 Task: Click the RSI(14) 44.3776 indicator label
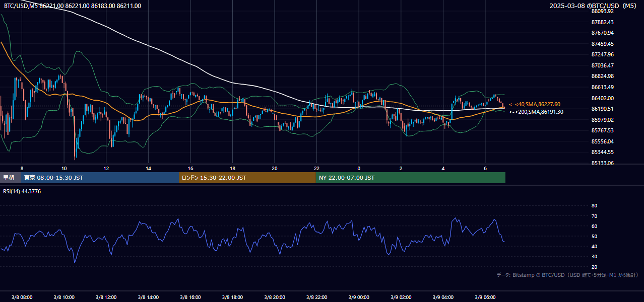click(22, 191)
